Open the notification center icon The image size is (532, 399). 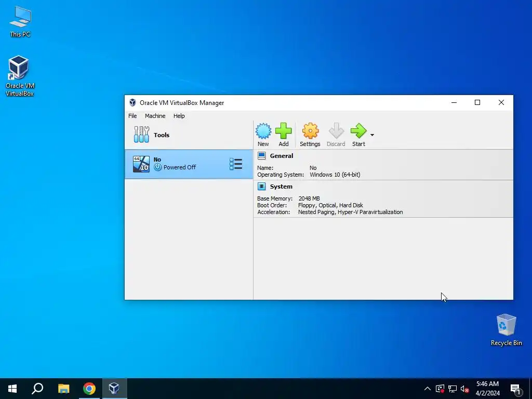point(515,389)
